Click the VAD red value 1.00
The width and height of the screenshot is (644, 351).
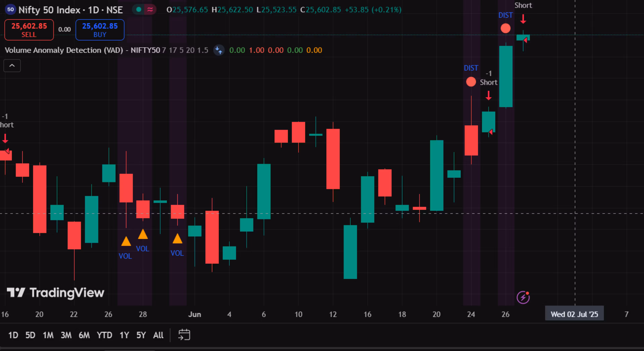click(256, 50)
